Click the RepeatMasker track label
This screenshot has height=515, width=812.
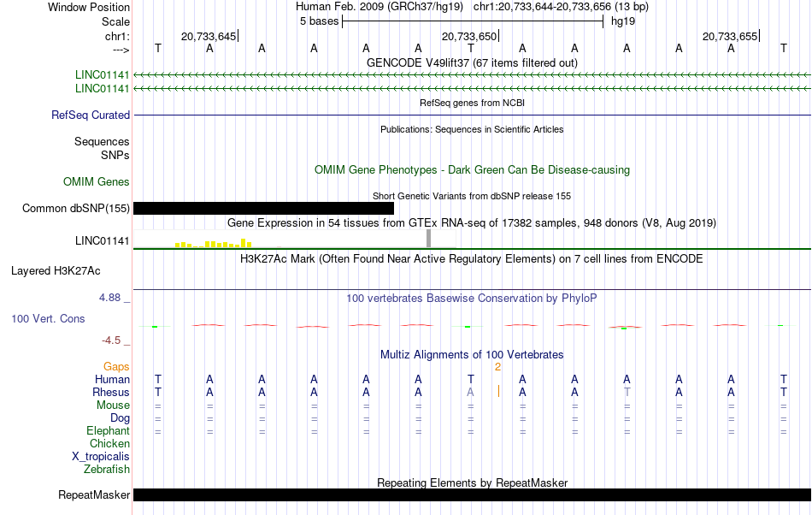(94, 494)
